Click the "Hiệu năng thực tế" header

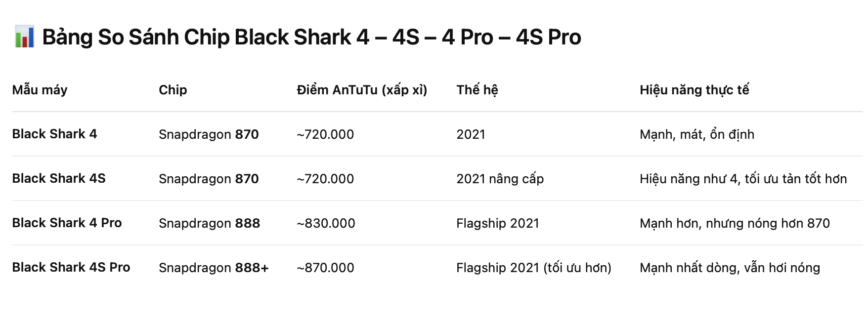point(694,90)
